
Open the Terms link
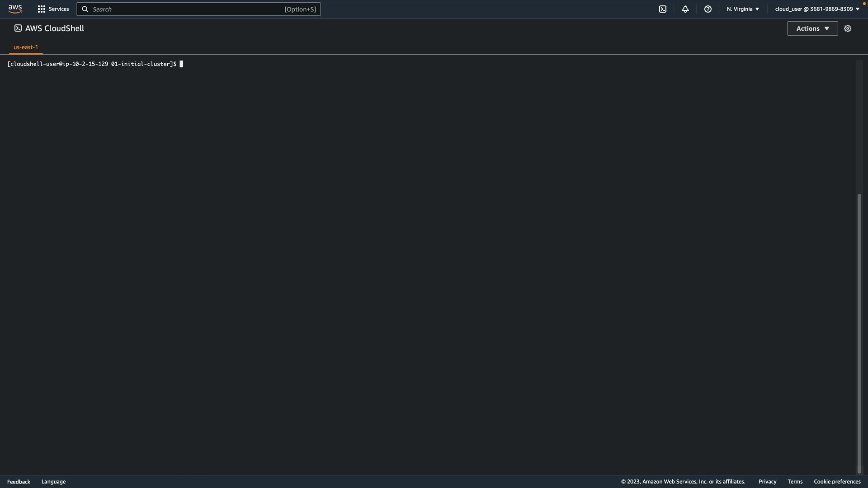point(795,482)
